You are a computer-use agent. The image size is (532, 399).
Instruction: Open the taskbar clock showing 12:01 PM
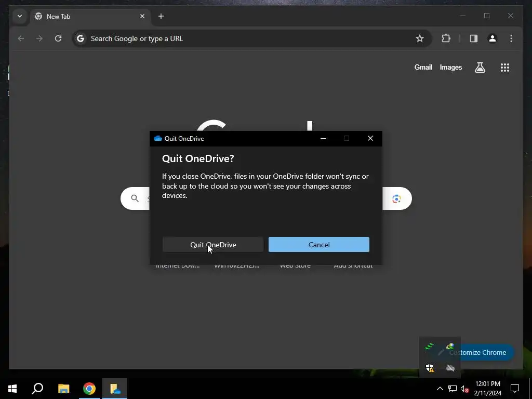click(x=488, y=389)
